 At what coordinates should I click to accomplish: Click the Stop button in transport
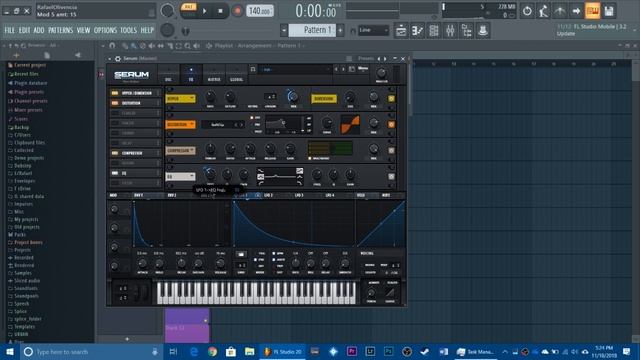click(x=220, y=11)
